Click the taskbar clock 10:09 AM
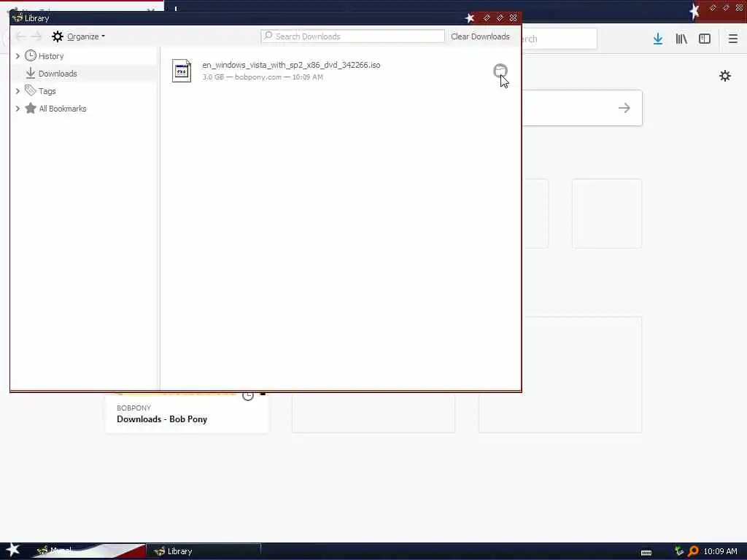The width and height of the screenshot is (747, 560). [720, 551]
